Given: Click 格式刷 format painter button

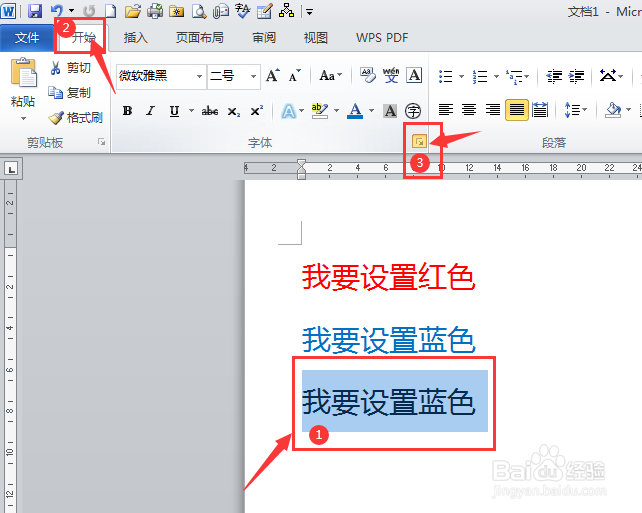Looking at the screenshot, I should [76, 118].
